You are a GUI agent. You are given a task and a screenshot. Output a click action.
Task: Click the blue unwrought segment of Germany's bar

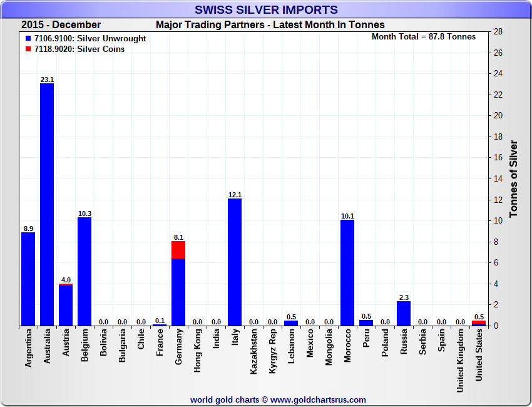coord(178,292)
